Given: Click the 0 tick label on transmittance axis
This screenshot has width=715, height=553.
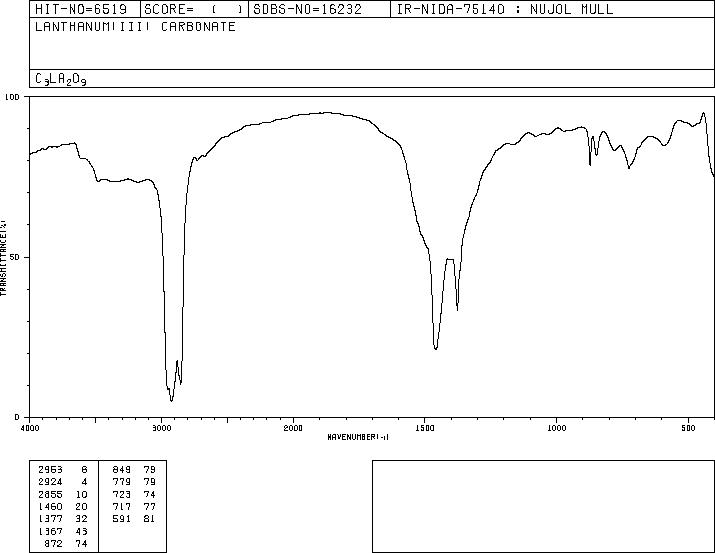Looking at the screenshot, I should point(17,417).
